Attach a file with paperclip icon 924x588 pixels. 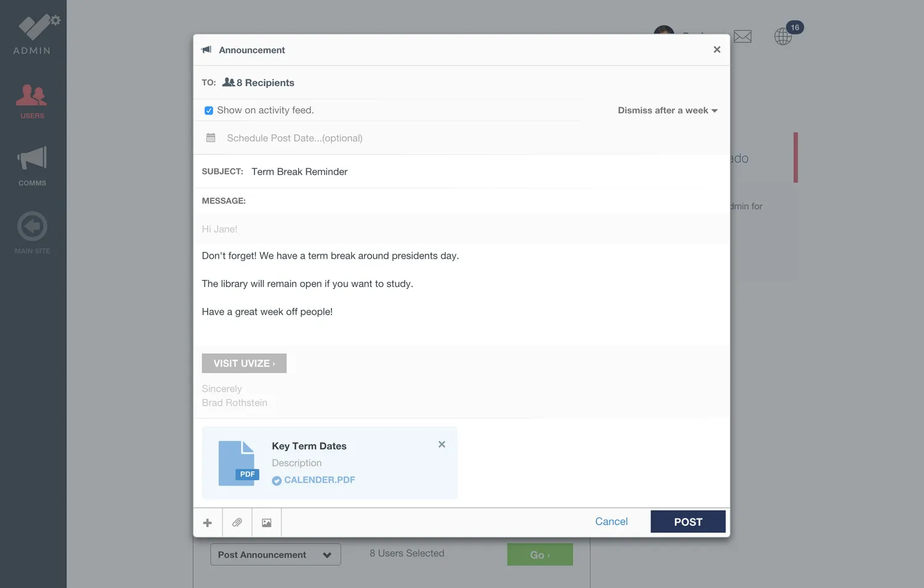tap(237, 523)
